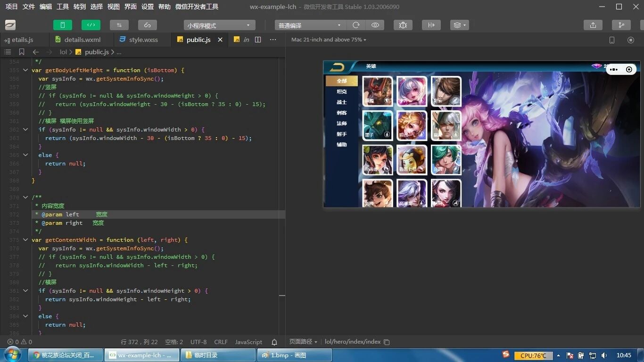
Task: Click the lol folder in breadcrumb
Action: pos(63,52)
